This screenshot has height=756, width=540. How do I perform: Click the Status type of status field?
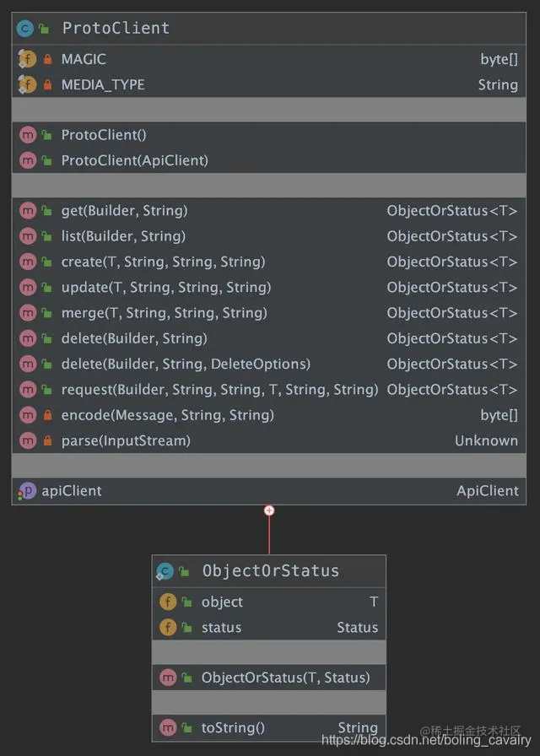pos(357,628)
